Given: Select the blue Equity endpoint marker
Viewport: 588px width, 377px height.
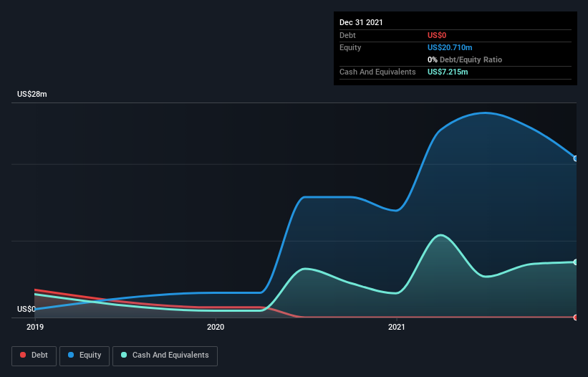Looking at the screenshot, I should click(576, 158).
